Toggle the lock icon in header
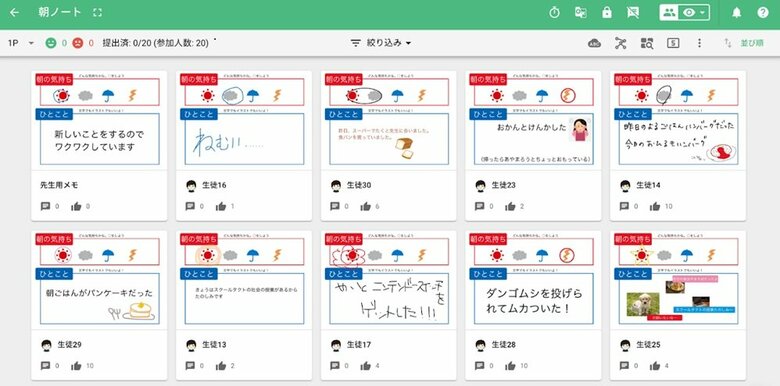The width and height of the screenshot is (780, 386). point(607,13)
